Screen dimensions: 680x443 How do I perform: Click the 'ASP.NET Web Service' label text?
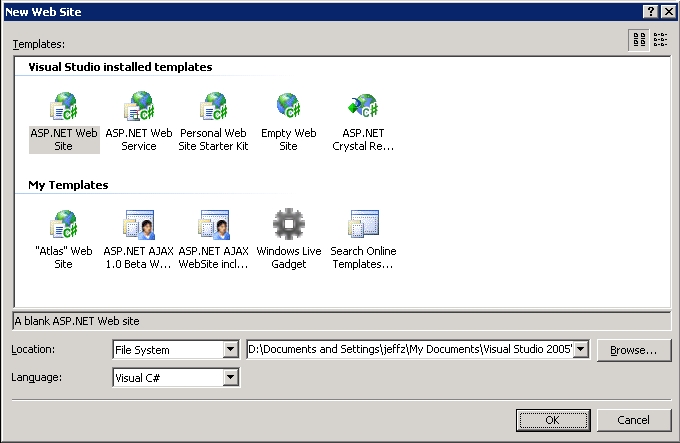coord(139,140)
